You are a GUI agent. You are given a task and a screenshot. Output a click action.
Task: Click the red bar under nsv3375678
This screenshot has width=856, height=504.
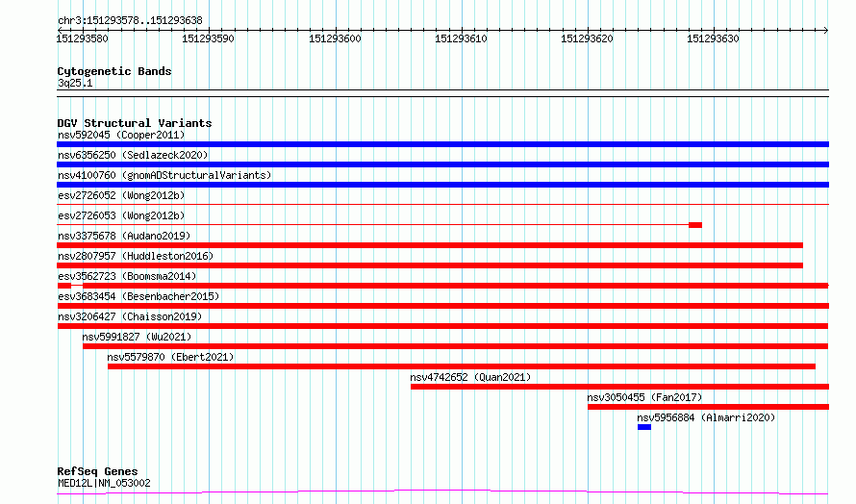(430, 245)
